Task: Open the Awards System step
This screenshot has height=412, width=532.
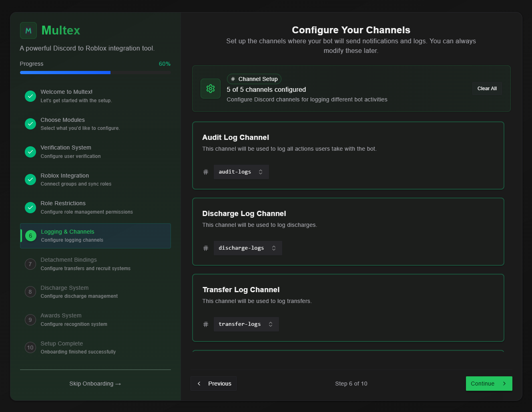Action: [x=95, y=319]
